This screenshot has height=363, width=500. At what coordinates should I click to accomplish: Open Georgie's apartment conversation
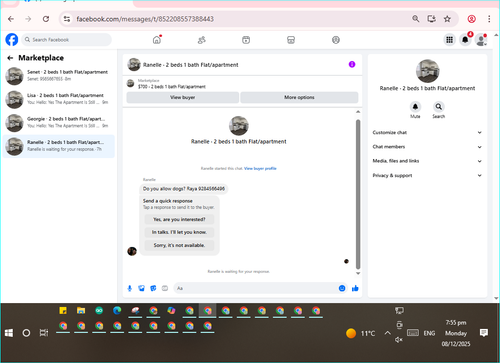[x=59, y=122]
